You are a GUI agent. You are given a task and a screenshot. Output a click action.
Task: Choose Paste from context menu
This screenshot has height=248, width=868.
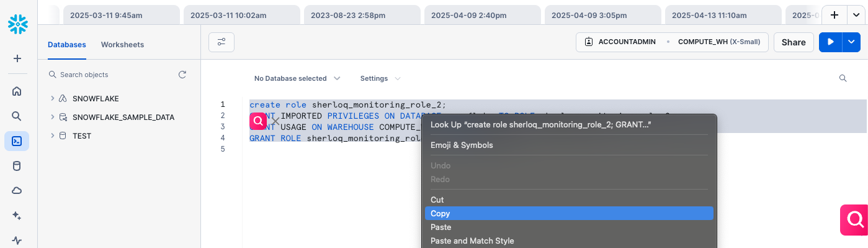click(x=569, y=227)
